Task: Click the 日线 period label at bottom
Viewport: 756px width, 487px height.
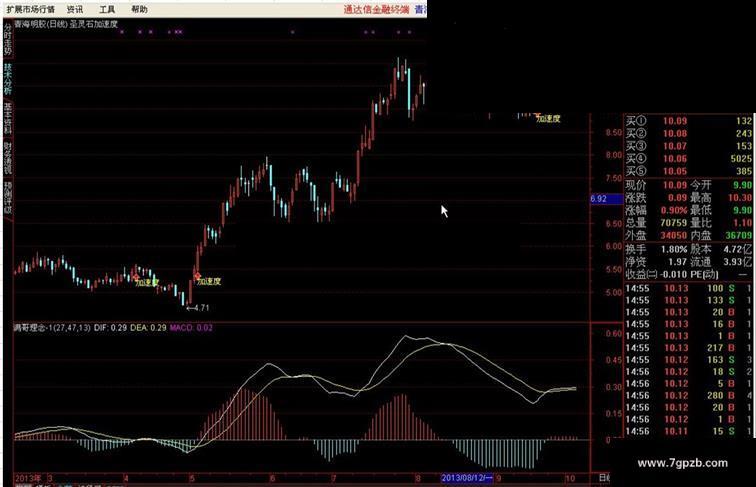Action: [604, 478]
